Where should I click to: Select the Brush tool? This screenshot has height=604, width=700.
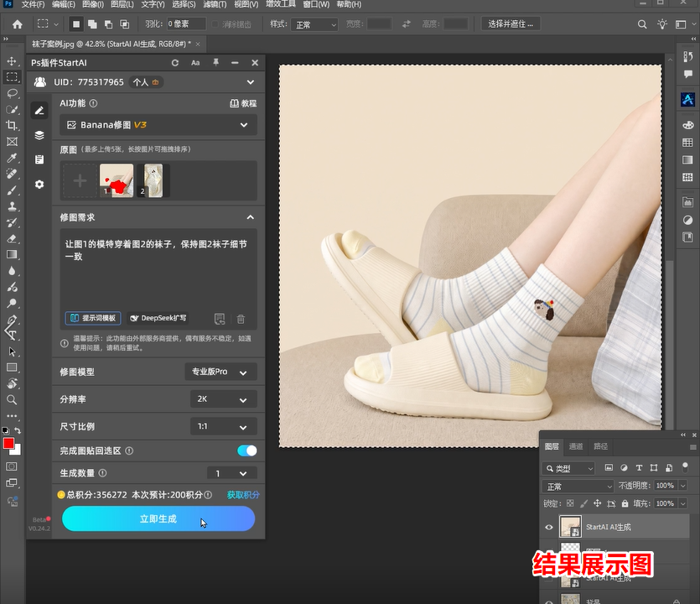coord(12,190)
